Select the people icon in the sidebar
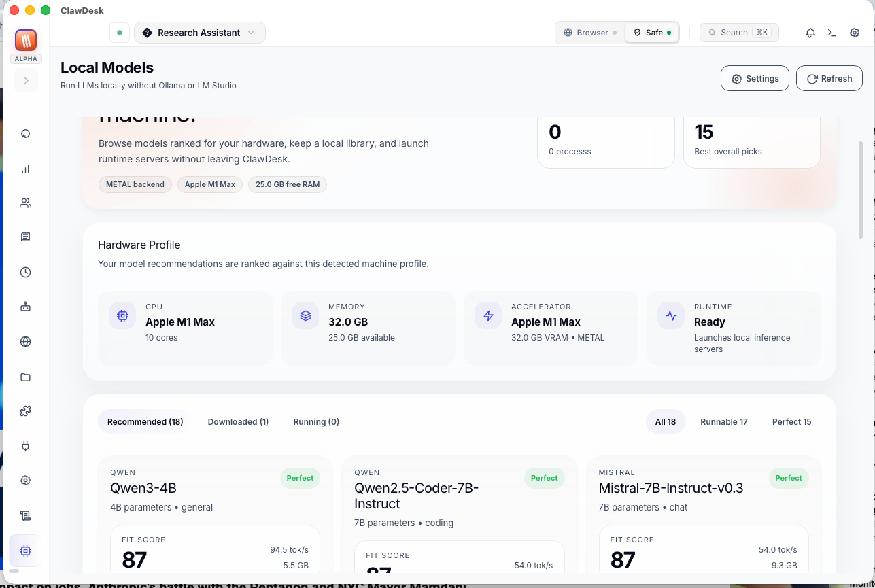 (25, 203)
